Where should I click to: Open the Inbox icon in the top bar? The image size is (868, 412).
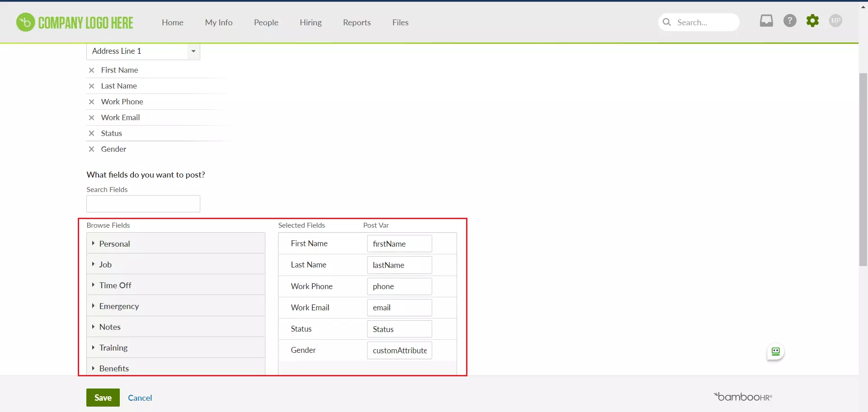(x=766, y=21)
